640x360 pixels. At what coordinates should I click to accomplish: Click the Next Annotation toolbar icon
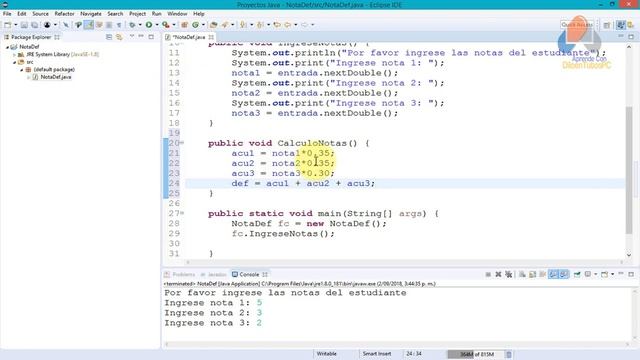[x=243, y=25]
